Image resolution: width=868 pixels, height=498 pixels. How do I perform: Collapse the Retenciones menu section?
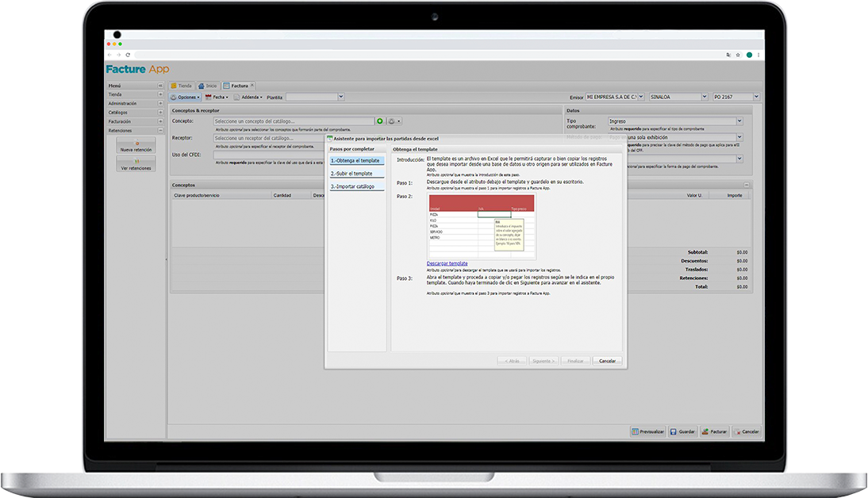click(160, 130)
